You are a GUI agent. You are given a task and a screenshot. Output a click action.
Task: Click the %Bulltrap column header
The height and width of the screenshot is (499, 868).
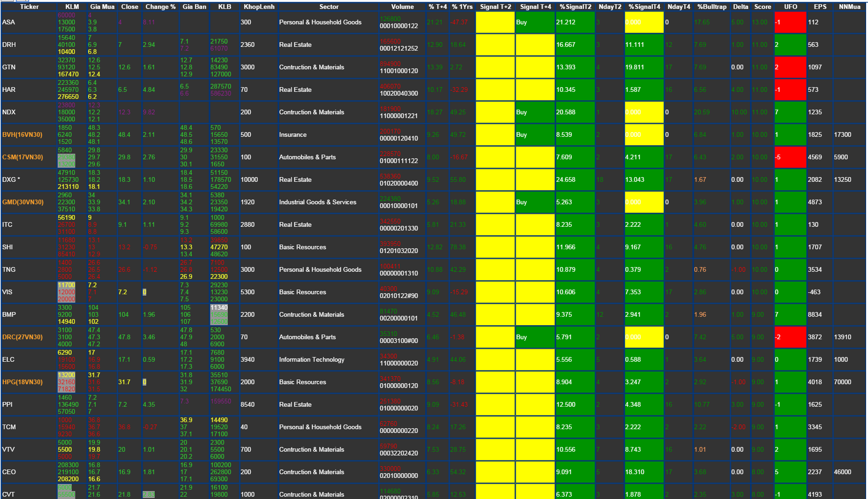[711, 7]
